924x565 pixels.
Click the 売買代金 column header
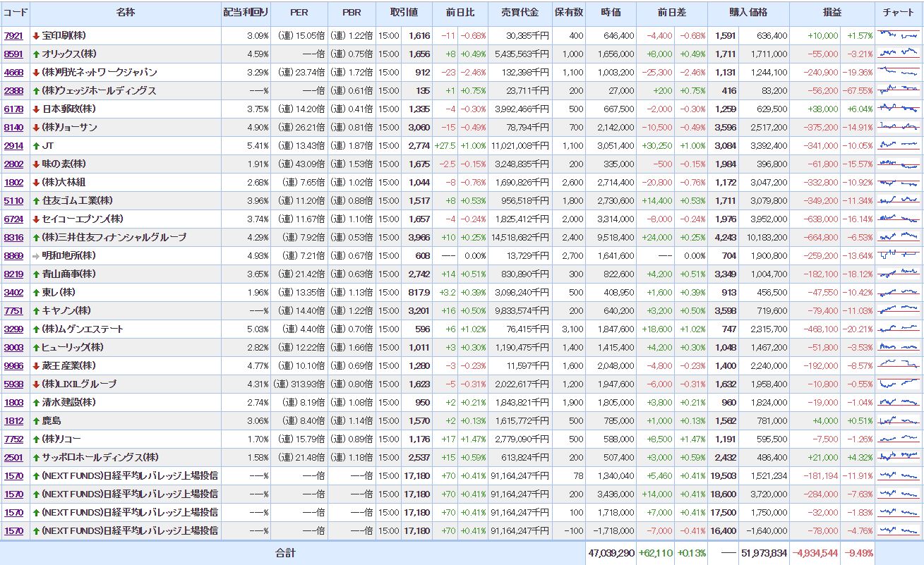pos(520,13)
